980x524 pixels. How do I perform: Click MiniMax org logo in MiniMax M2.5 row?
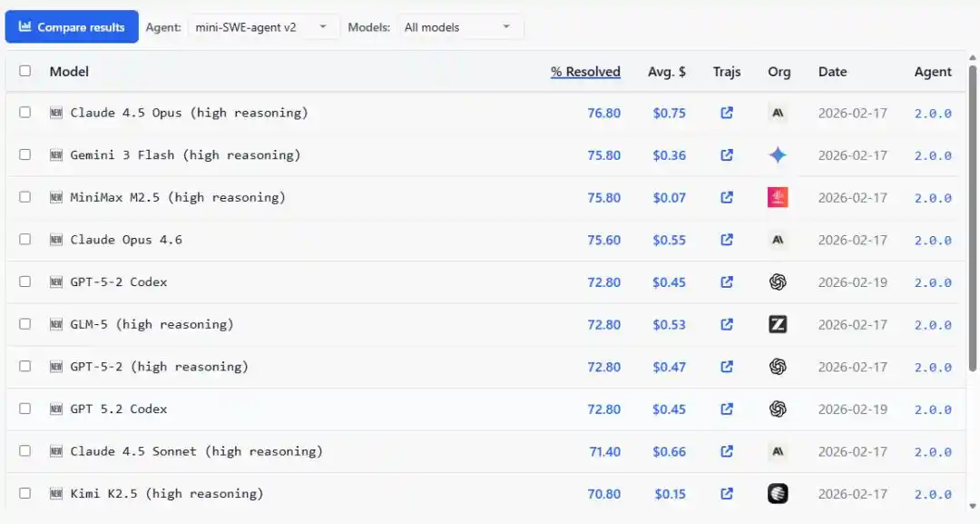778,198
